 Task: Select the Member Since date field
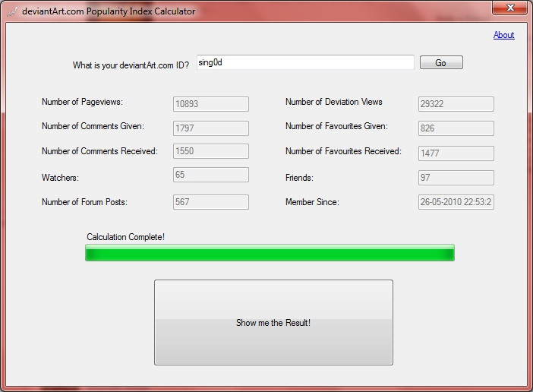(x=456, y=202)
